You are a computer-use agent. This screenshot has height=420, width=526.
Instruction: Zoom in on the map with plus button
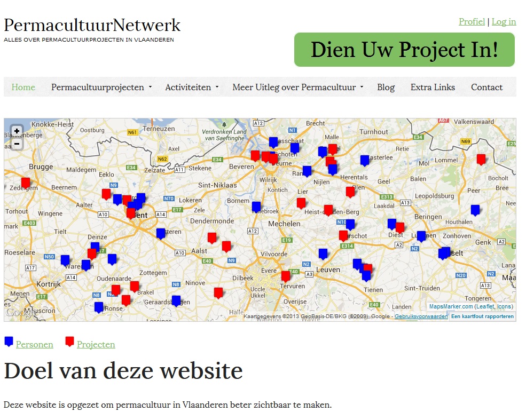17,131
